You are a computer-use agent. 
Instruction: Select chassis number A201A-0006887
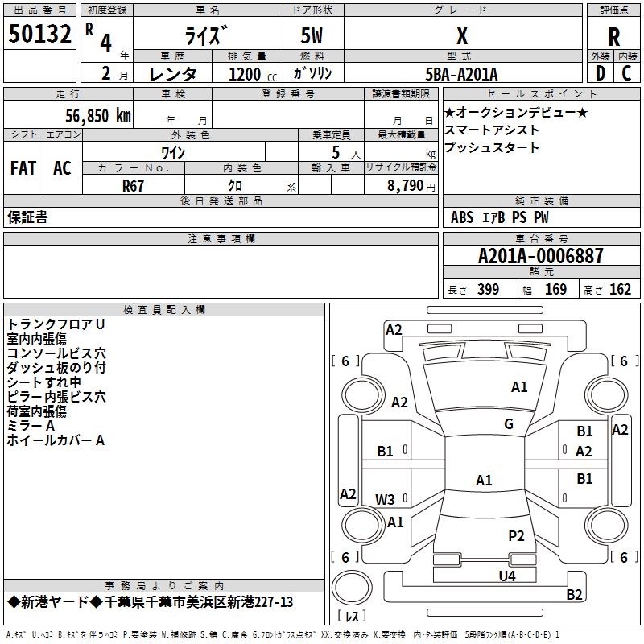(541, 256)
